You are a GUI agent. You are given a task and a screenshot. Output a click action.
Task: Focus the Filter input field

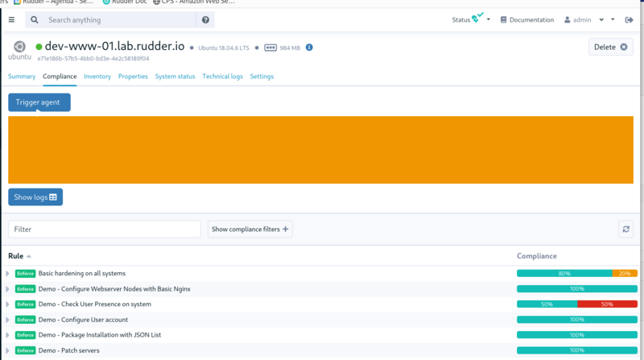point(105,230)
